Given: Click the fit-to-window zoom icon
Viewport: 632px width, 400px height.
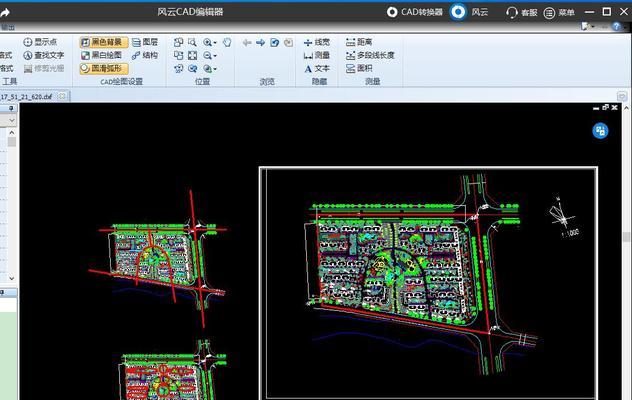Looking at the screenshot, I should tap(193, 56).
